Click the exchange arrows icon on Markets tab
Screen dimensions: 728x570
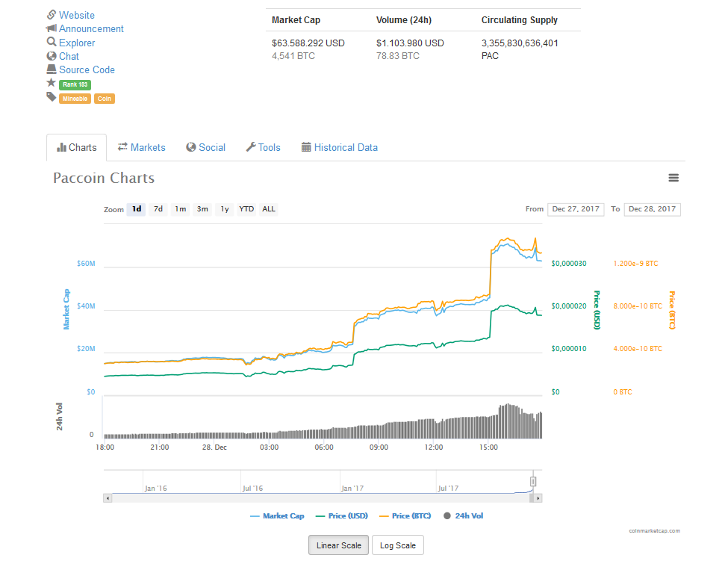pos(122,147)
